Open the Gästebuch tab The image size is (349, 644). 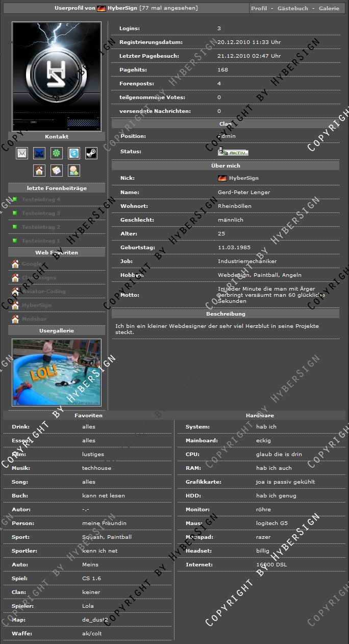(x=293, y=9)
